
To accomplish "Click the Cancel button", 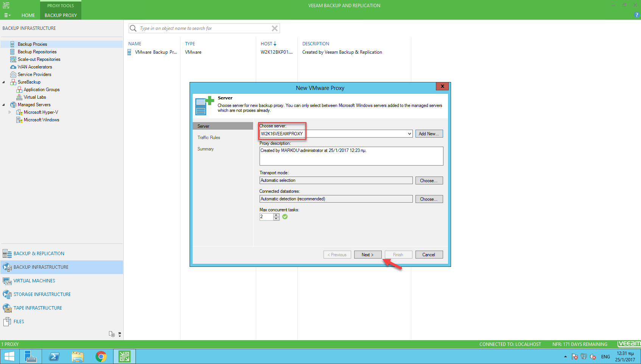I will (x=429, y=255).
